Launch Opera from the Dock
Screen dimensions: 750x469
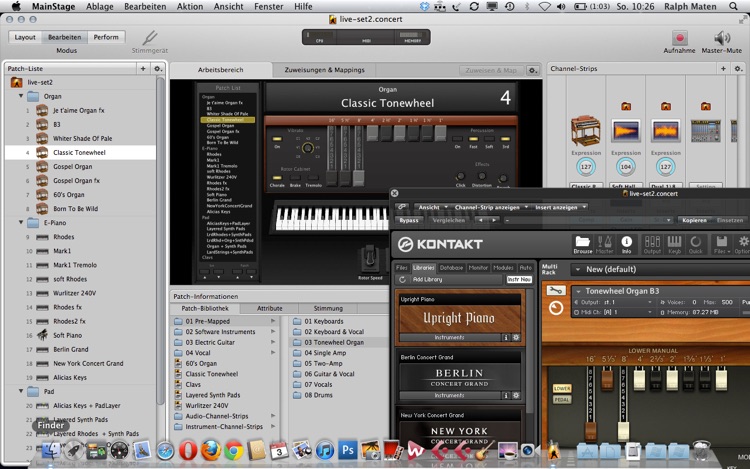188,450
